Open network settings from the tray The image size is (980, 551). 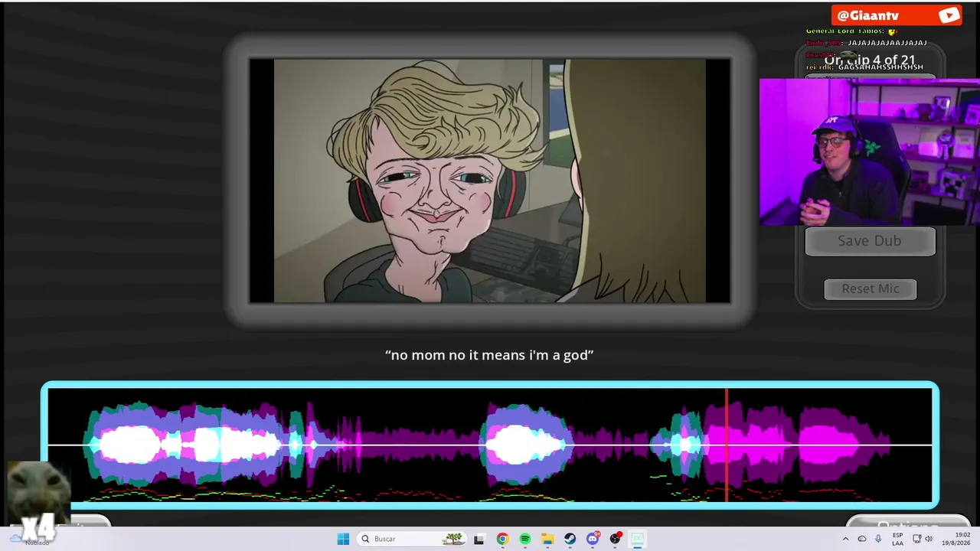click(x=916, y=539)
